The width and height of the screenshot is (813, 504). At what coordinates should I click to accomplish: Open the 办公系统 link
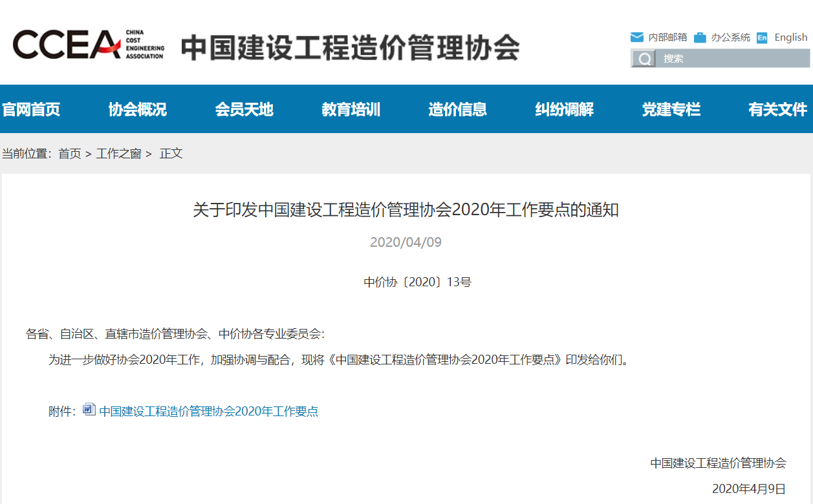click(x=731, y=37)
